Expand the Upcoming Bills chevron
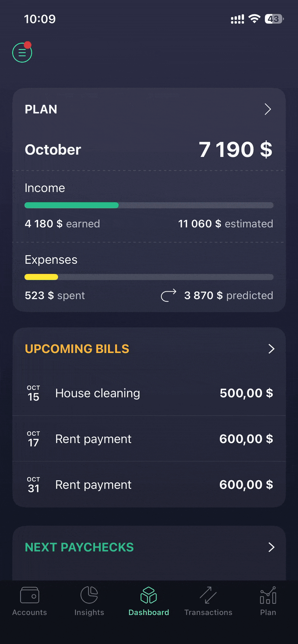Viewport: 298px width, 644px height. (x=271, y=349)
